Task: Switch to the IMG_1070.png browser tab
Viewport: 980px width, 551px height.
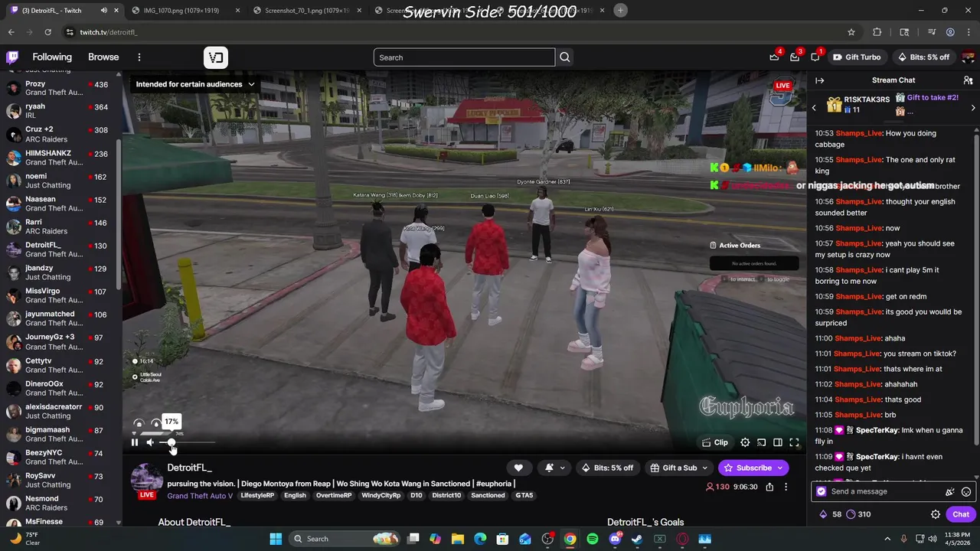Action: (184, 11)
